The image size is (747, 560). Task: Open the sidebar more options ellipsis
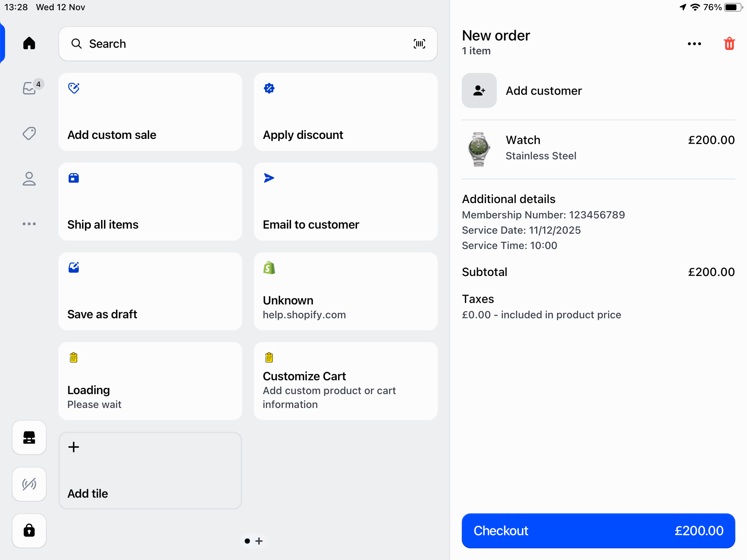point(29,224)
